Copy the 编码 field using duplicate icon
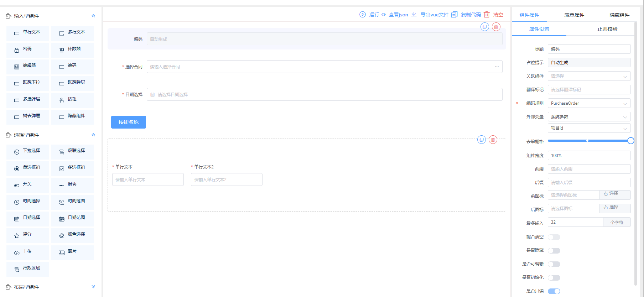This screenshot has height=297, width=644. tap(484, 27)
